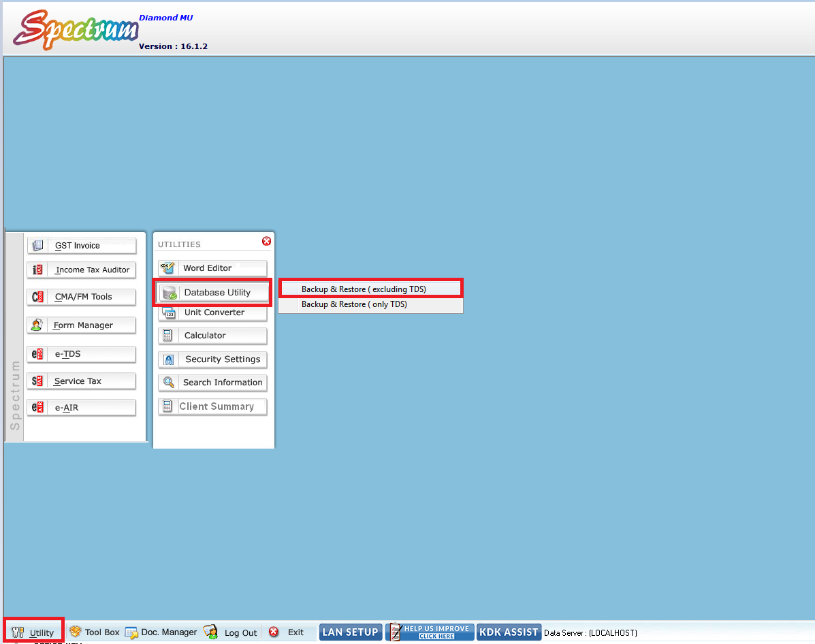Open CMA/FM Tools
Image resolution: width=815 pixels, height=644 pixels.
point(82,297)
